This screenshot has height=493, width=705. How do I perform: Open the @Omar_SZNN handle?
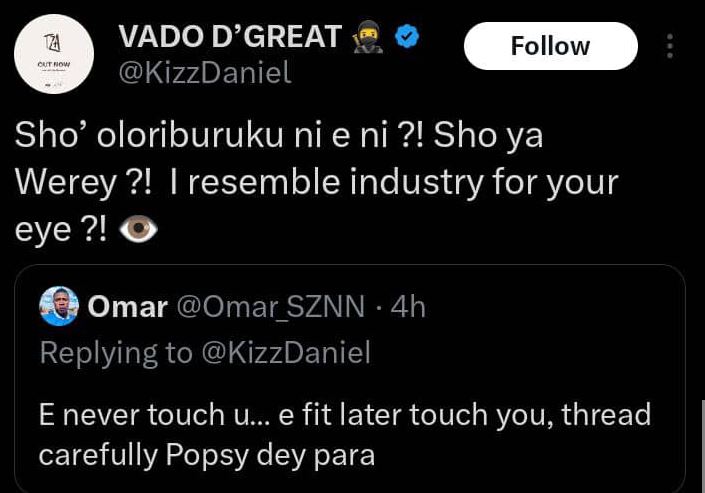(x=271, y=307)
